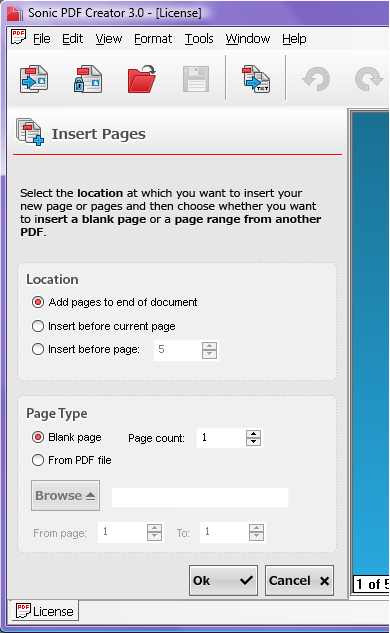This screenshot has width=390, height=633.
Task: Open the View menu
Action: [109, 39]
